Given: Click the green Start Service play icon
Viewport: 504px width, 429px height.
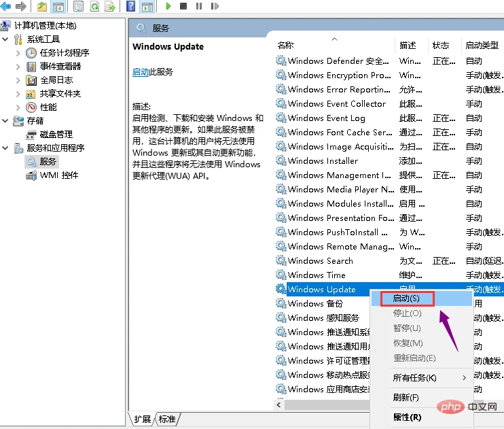Looking at the screenshot, I should 168,6.
